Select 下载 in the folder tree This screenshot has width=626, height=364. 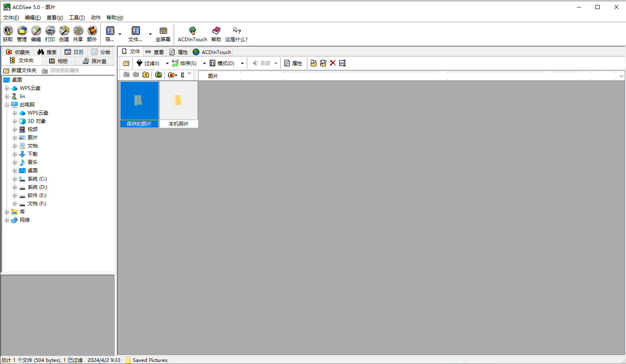[x=33, y=154]
